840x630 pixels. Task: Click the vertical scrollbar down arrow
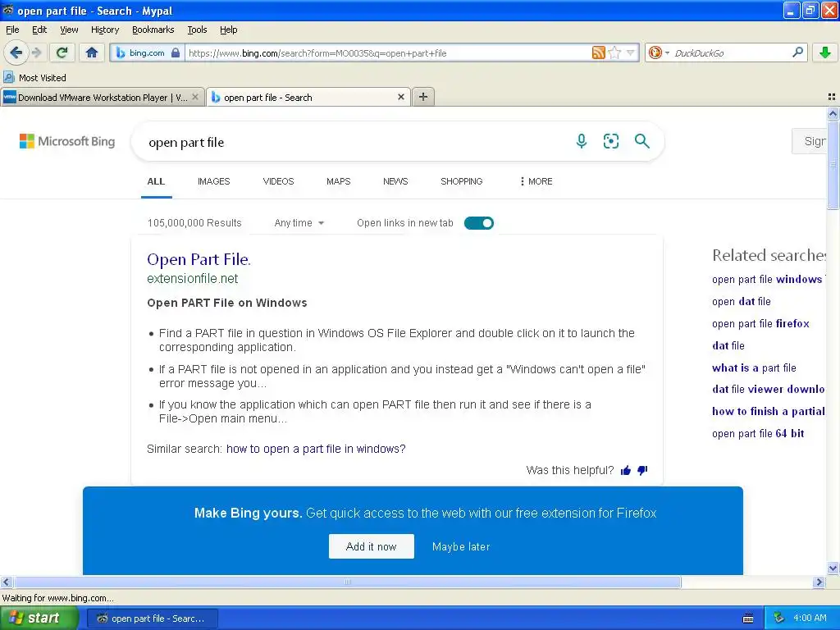[833, 568]
